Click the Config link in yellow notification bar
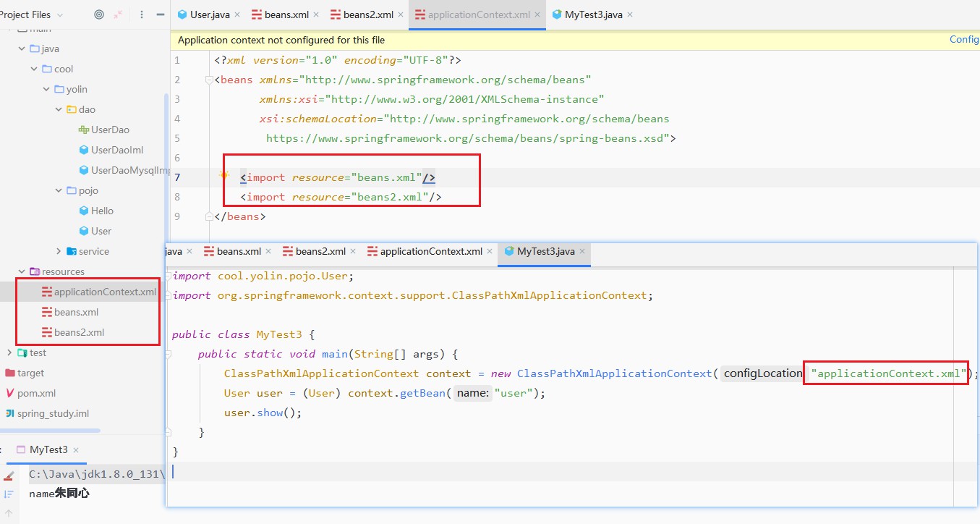This screenshot has width=980, height=524. [x=964, y=40]
